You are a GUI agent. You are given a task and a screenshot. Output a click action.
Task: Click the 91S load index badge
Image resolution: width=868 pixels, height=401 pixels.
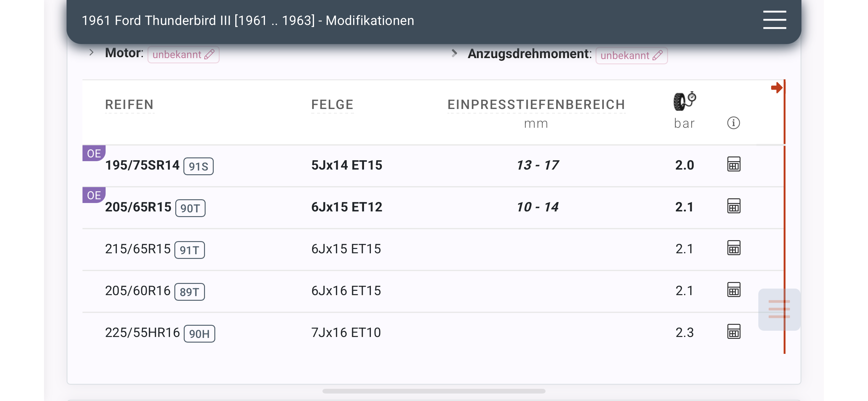(198, 166)
